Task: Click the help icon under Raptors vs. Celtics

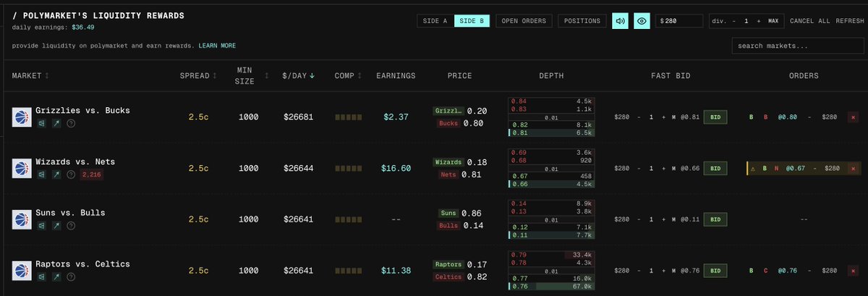Action: (x=71, y=277)
